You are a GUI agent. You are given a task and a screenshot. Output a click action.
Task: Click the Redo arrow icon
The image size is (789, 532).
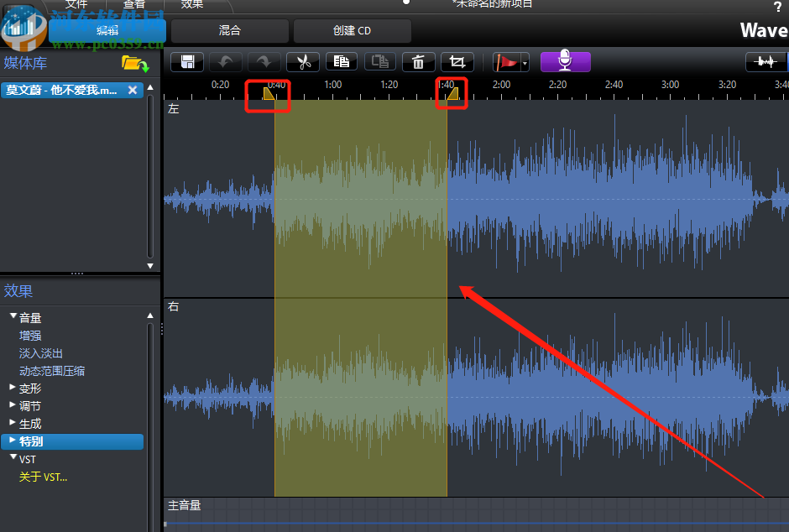pos(264,62)
